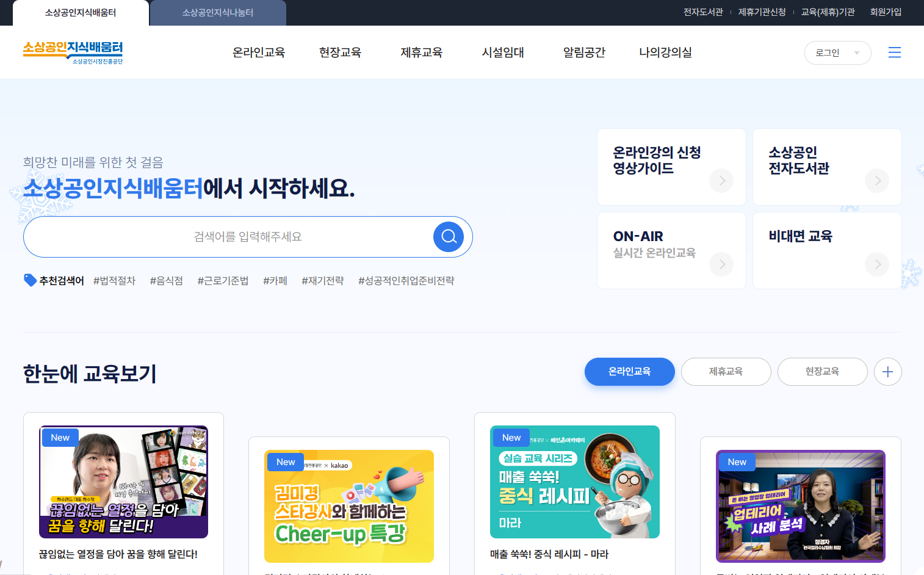
Task: Toggle the 현장교육 filter pill
Action: coord(822,371)
